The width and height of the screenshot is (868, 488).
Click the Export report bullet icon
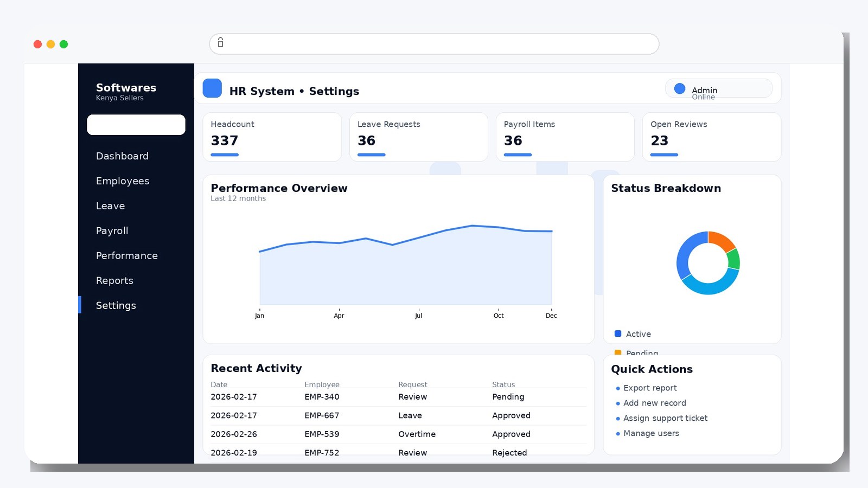[617, 388]
